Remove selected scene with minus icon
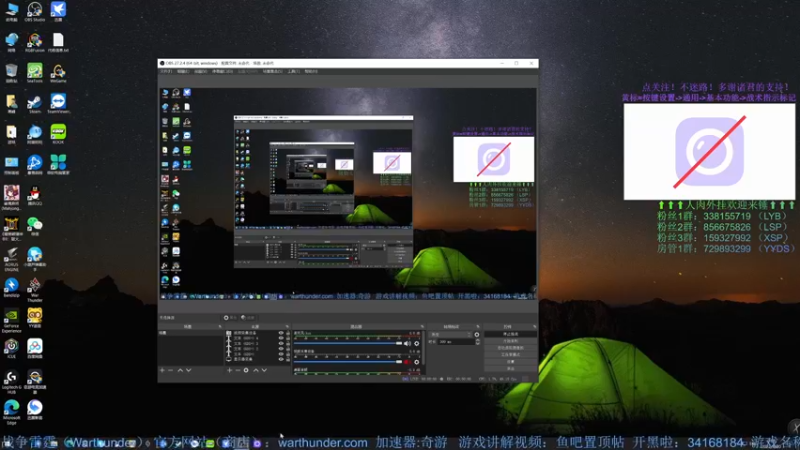Viewport: 800px width, 450px height. click(170, 370)
